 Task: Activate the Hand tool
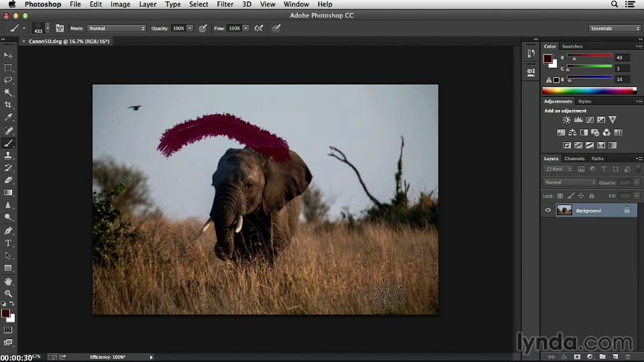(x=8, y=281)
